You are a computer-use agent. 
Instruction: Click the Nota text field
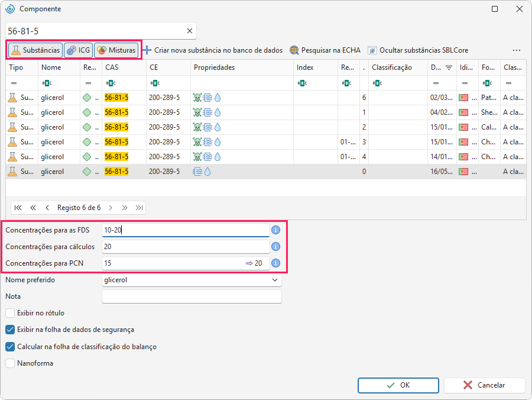[x=192, y=296]
